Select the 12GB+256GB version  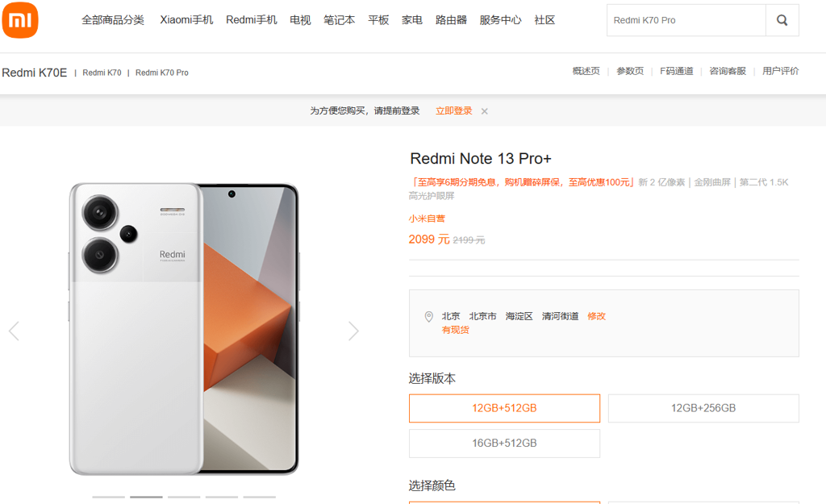tap(703, 408)
